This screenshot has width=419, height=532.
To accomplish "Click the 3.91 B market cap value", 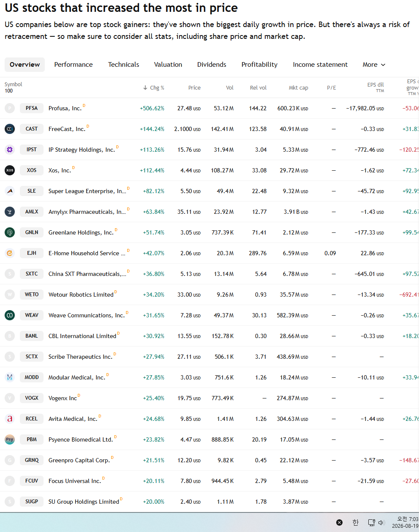I will 296,212.
